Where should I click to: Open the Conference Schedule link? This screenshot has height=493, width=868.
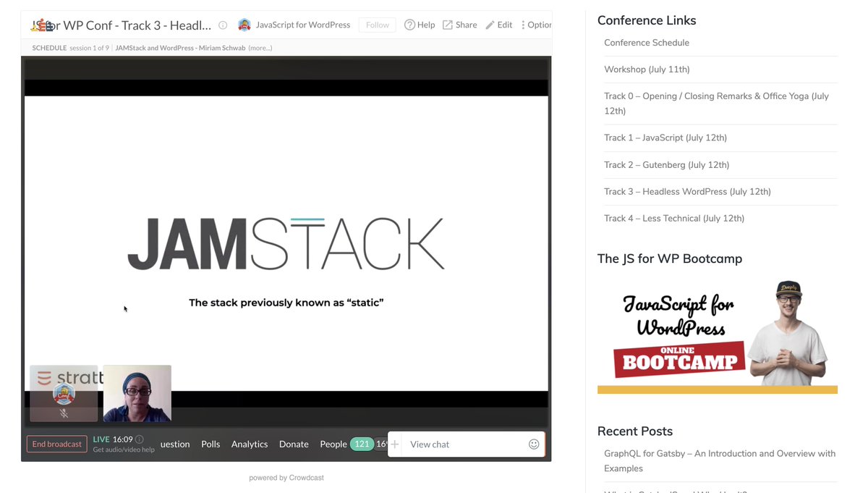pos(647,43)
